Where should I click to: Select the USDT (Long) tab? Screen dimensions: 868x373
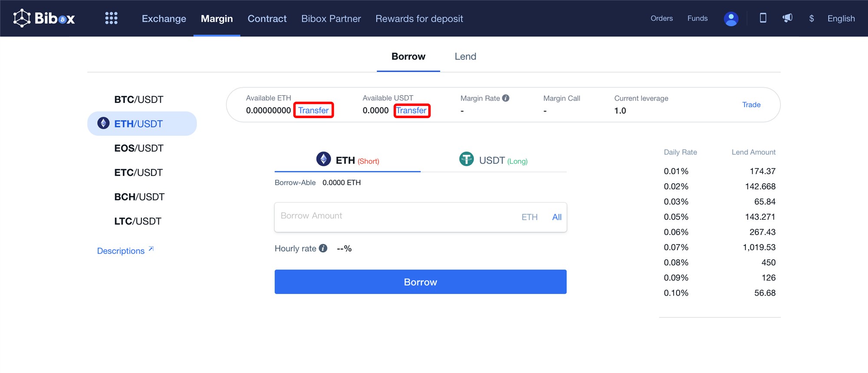pos(493,160)
